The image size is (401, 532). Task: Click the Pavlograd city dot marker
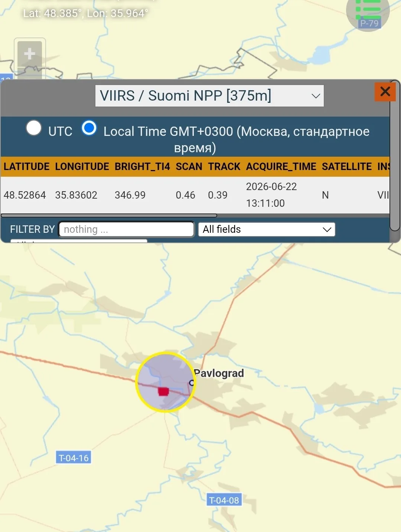pos(192,383)
